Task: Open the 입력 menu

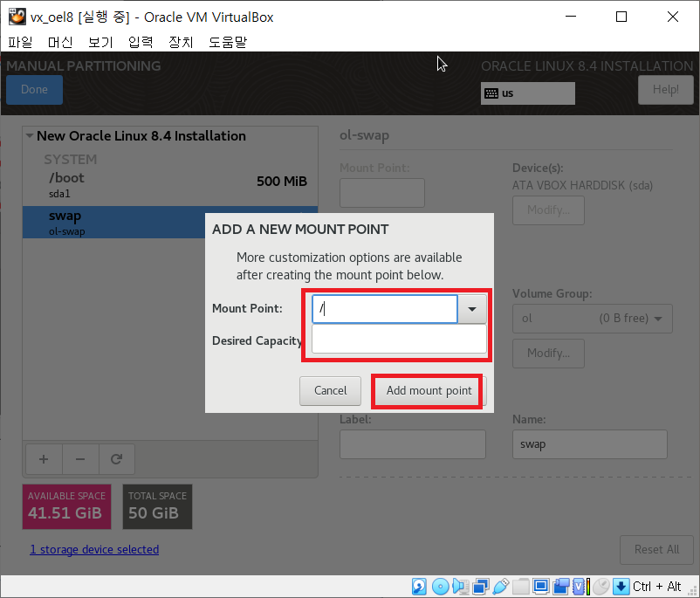Action: pos(141,42)
